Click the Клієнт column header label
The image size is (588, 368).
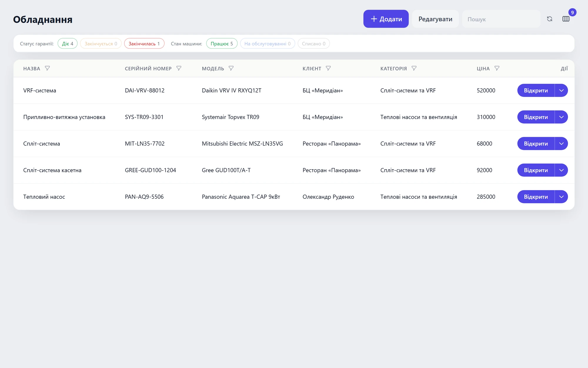click(x=312, y=69)
